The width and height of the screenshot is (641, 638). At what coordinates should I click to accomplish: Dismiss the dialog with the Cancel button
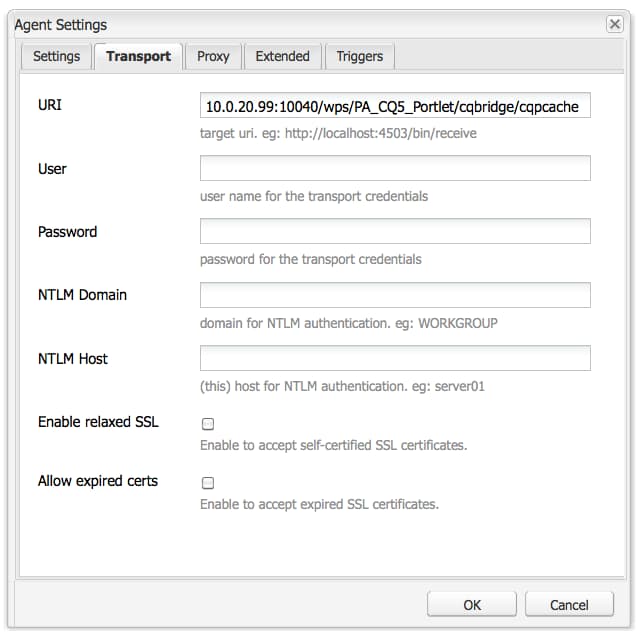click(569, 604)
